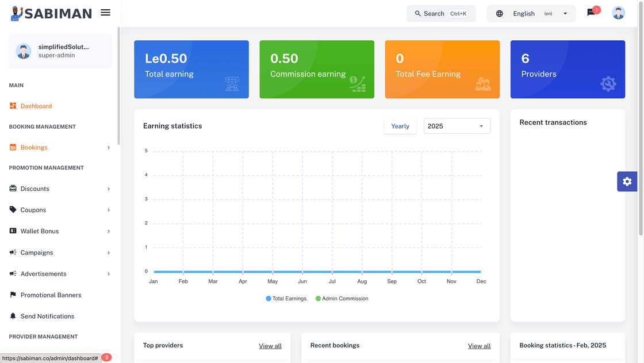Toggle the hamburger sidebar menu
The width and height of the screenshot is (644, 363).
click(106, 13)
